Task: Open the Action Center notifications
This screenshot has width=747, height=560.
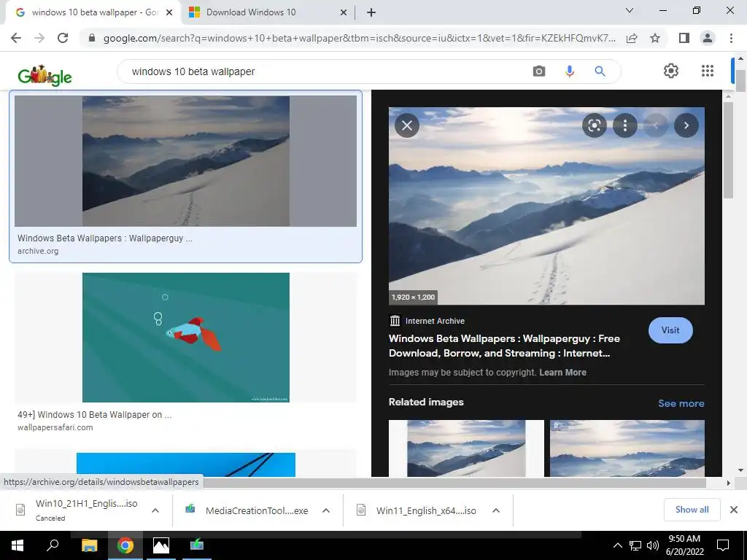Action: (723, 545)
